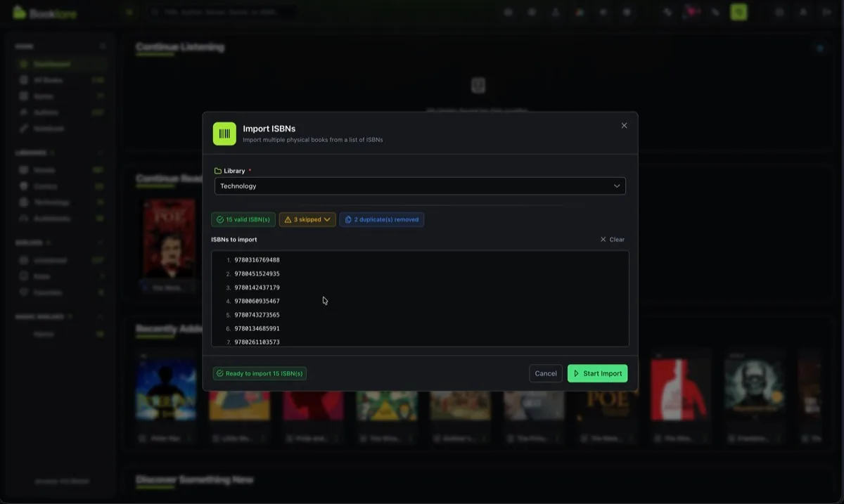Select ISBN 9780316769488 in the list

[x=257, y=260]
